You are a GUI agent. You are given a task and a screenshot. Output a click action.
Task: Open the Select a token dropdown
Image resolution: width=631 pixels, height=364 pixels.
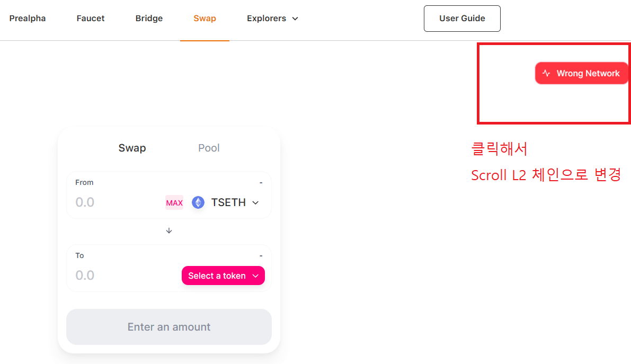pyautogui.click(x=224, y=276)
